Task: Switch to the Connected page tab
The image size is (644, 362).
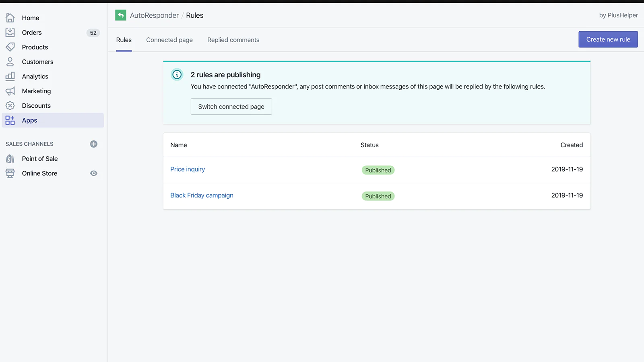Action: click(x=169, y=40)
